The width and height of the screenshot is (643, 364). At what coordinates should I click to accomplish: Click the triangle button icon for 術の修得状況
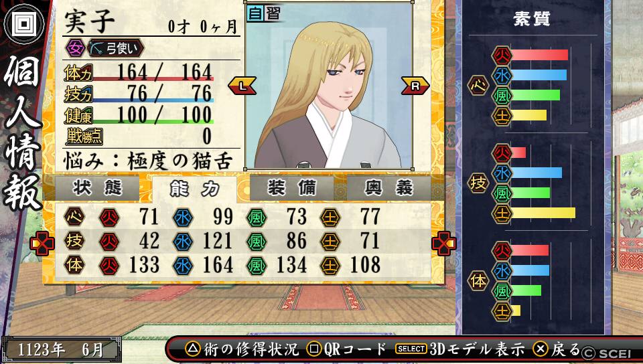click(192, 349)
